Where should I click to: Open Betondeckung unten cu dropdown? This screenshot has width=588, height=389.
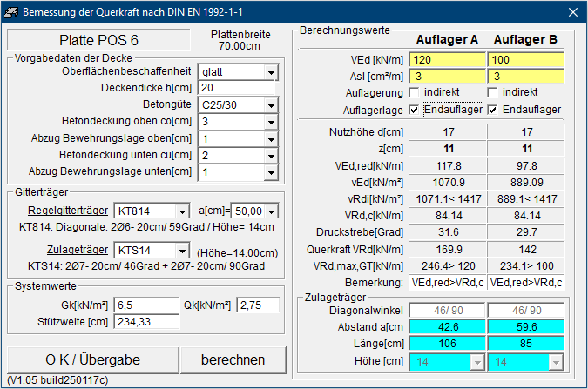[x=270, y=156]
